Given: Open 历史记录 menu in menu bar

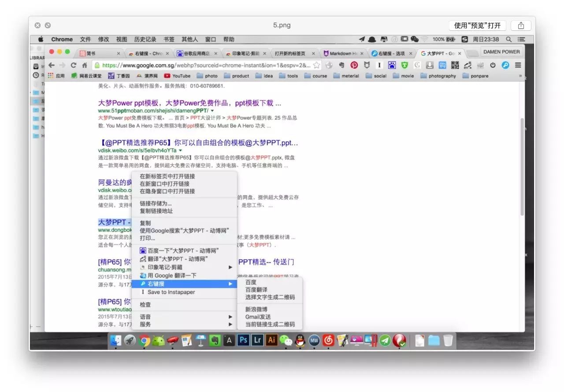Looking at the screenshot, I should tap(145, 39).
